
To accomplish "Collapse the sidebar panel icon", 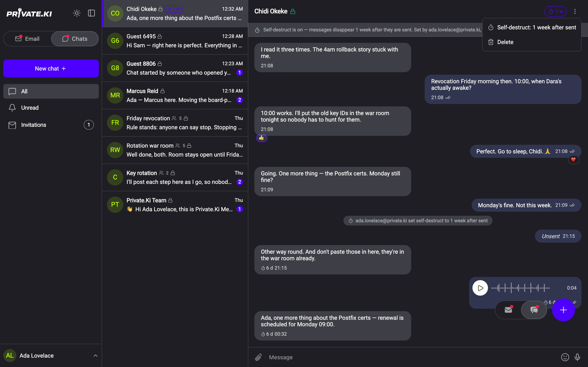I will click(x=91, y=13).
